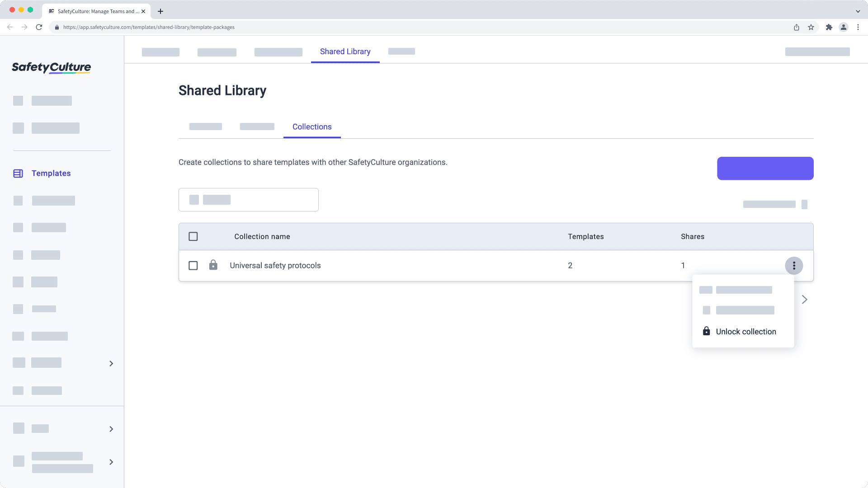Viewport: 868px width, 488px height.
Task: Star this page with the bookmark icon
Action: click(x=810, y=27)
